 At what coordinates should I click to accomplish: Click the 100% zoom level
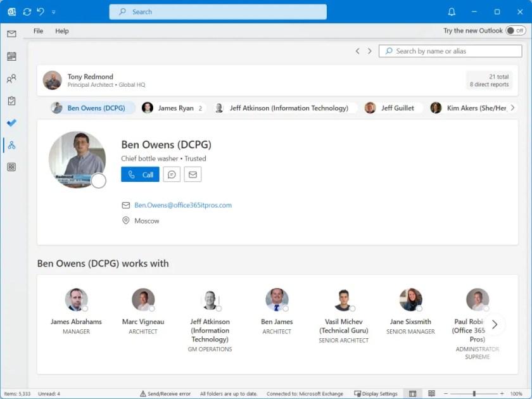pos(516,393)
